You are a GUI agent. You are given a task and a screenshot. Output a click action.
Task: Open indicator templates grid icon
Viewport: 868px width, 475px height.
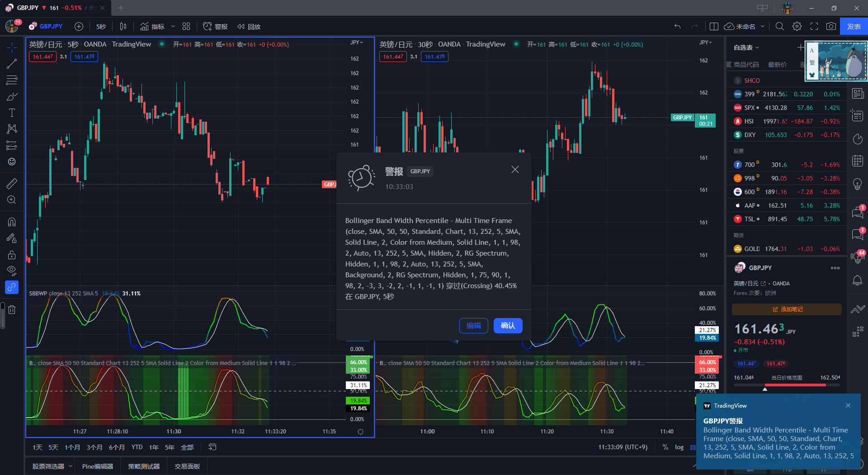pyautogui.click(x=186, y=27)
